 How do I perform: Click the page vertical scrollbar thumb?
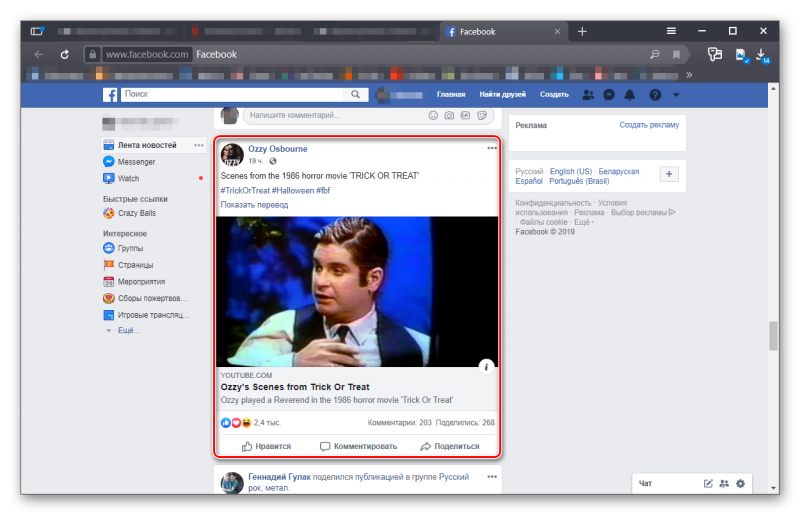(x=773, y=335)
